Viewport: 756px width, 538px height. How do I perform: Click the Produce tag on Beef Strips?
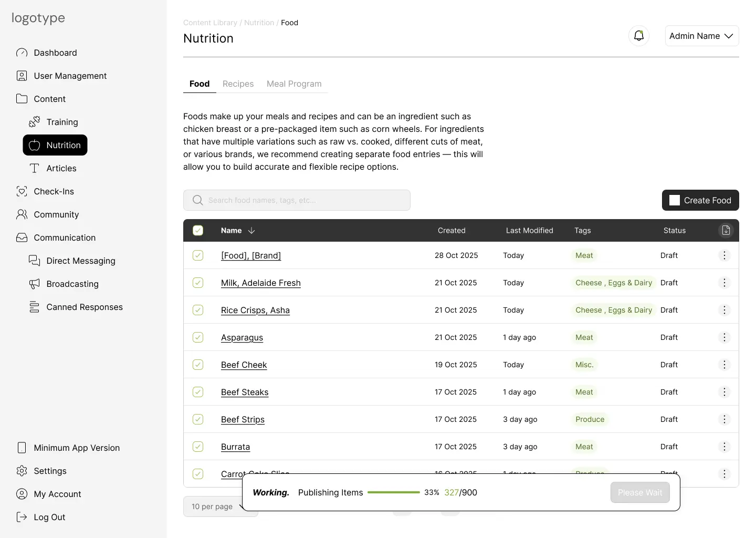[x=590, y=419]
